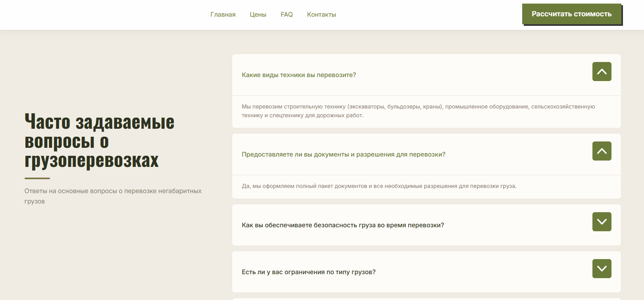Click the partially visible FAQ card at the bottom
This screenshot has width=644, height=300.
(x=426, y=298)
